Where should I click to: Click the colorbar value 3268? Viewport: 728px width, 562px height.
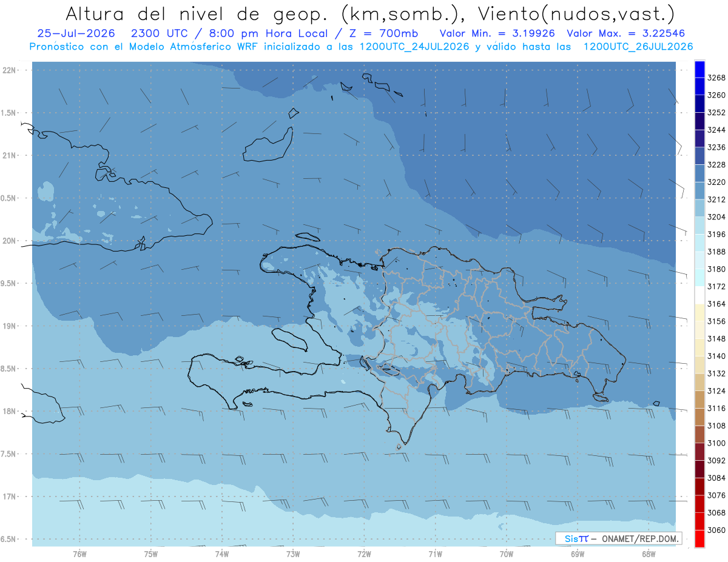[716, 78]
